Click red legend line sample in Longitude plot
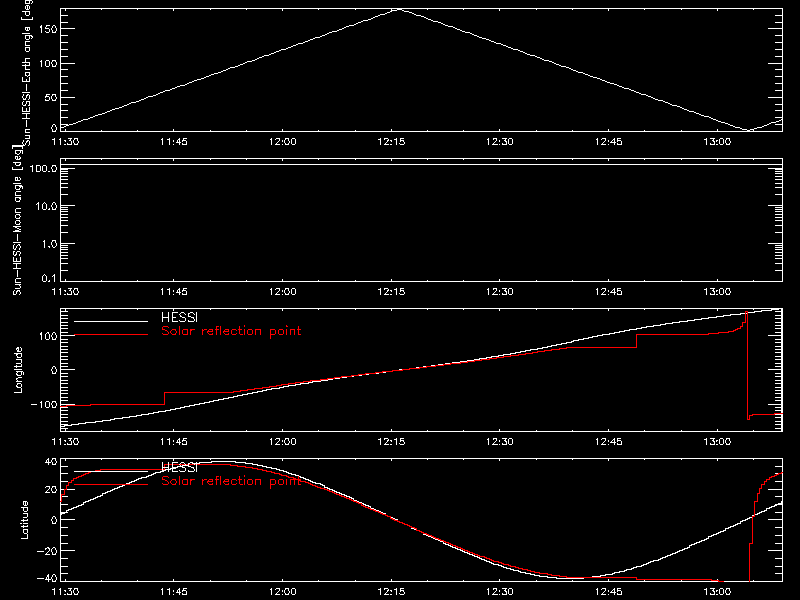 click(x=111, y=335)
